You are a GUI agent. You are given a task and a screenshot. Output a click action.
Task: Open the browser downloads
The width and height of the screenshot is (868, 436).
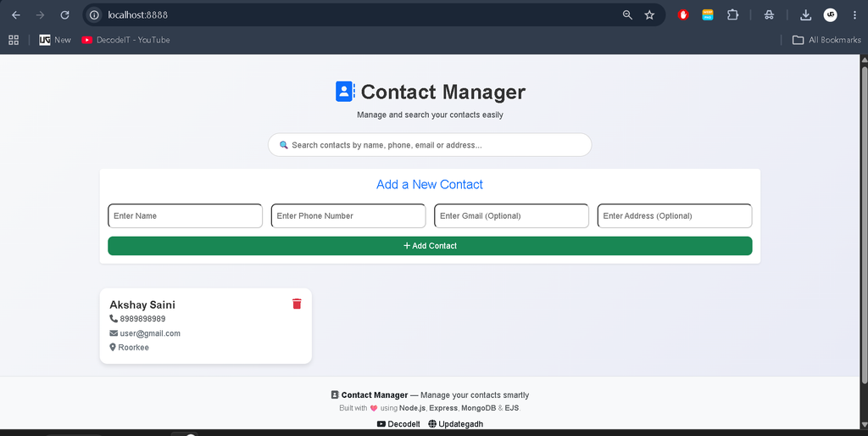click(805, 15)
